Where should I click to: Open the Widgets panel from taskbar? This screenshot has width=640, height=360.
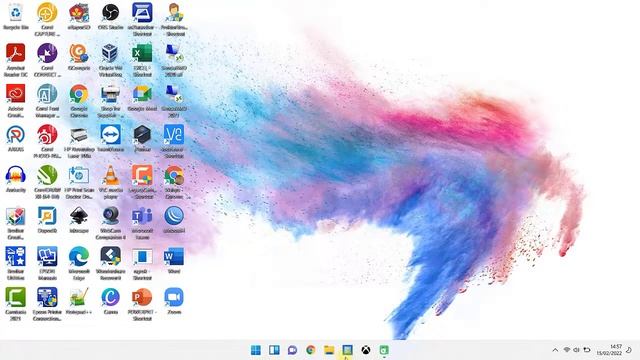[274, 350]
